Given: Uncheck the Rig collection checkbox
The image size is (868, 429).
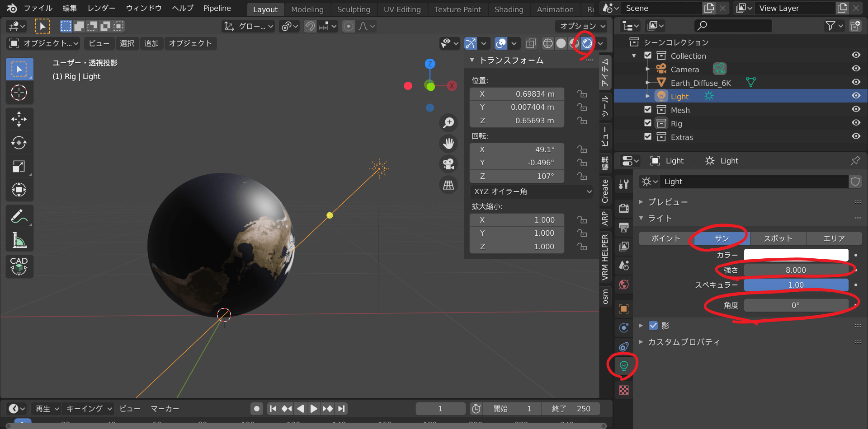Looking at the screenshot, I should point(648,123).
